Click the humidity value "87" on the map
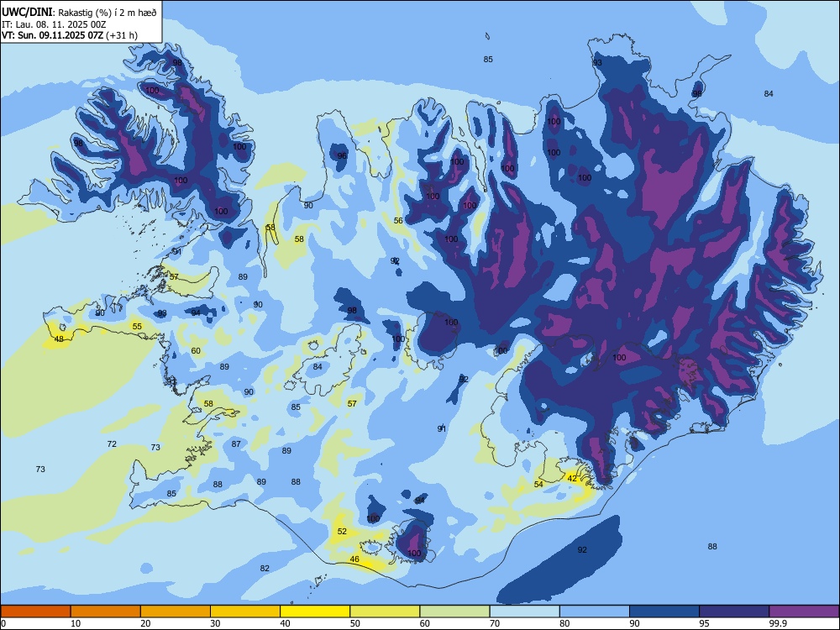The height and width of the screenshot is (630, 840). coord(236,444)
